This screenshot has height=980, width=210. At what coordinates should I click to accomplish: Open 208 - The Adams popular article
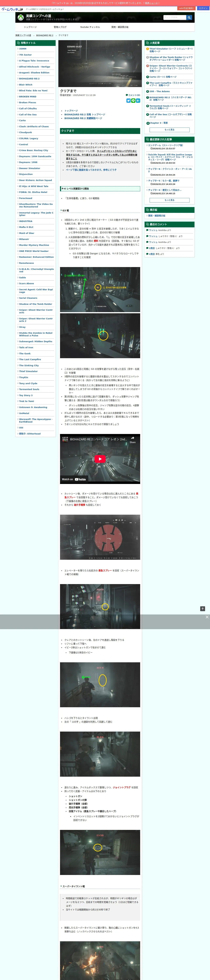pos(159,91)
